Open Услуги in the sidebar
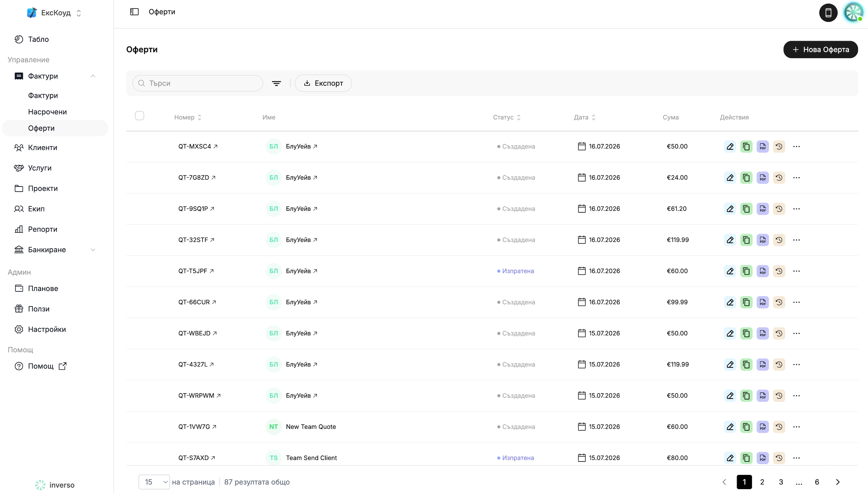The height and width of the screenshot is (493, 868). tap(55, 168)
